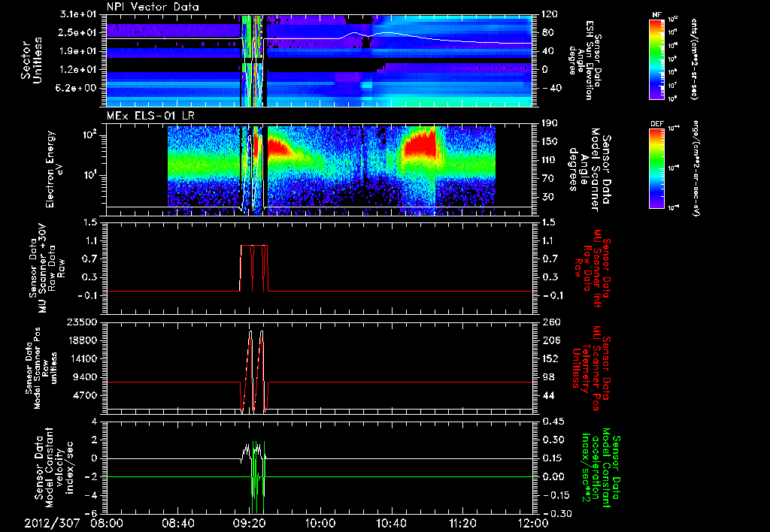Click the 10:00 time tick label
The image size is (770, 532).
pyautogui.click(x=320, y=523)
